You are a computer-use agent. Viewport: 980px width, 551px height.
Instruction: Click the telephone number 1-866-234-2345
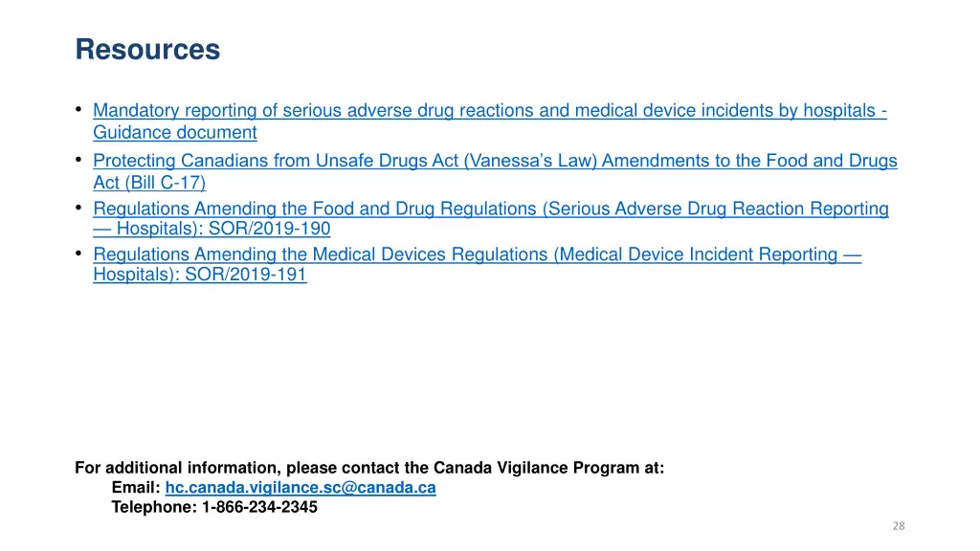pyautogui.click(x=259, y=507)
